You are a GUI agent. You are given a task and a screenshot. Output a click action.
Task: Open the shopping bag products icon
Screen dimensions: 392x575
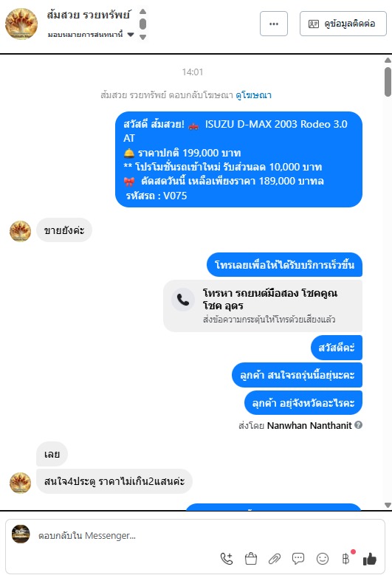(251, 559)
